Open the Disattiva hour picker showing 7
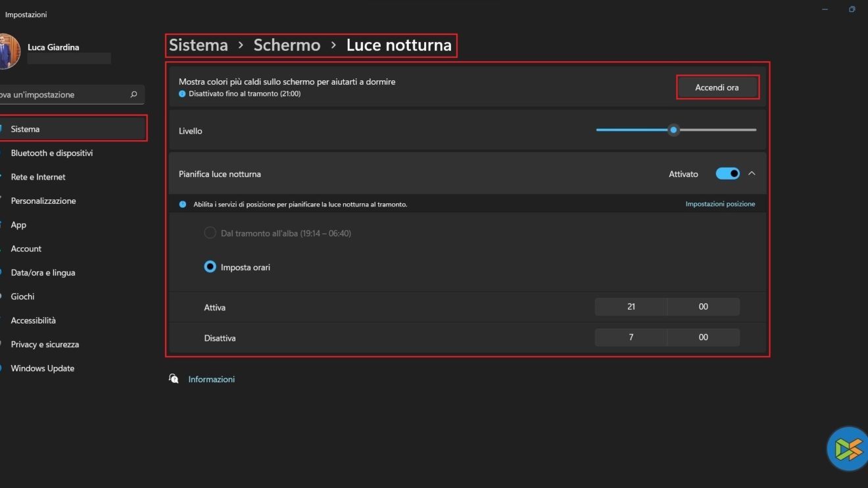868x488 pixels. [x=631, y=337]
